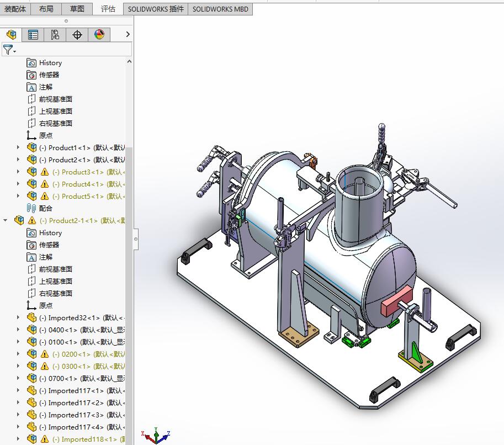Click warning icon on Product3<1>
Viewport: 504px width, 445px height.
45,172
